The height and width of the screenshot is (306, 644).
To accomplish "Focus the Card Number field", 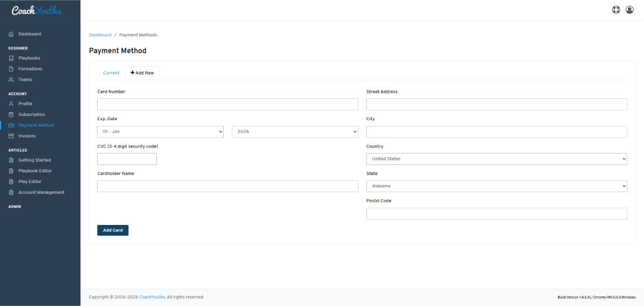I will tap(228, 104).
